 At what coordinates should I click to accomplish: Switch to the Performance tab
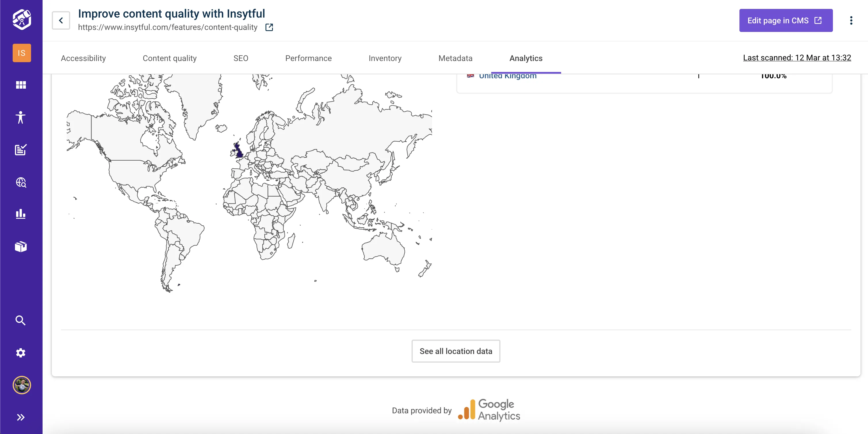308,58
